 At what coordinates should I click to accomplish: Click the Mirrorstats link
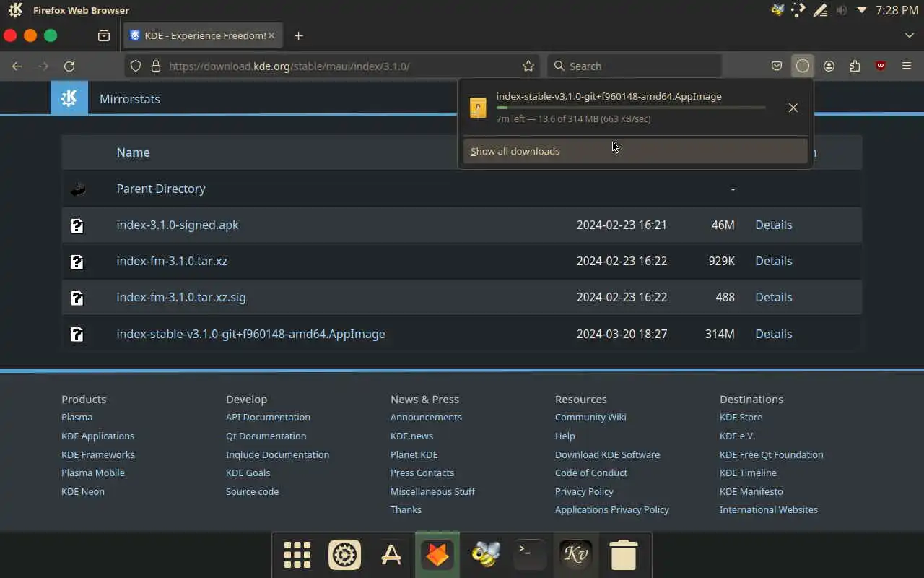(130, 99)
